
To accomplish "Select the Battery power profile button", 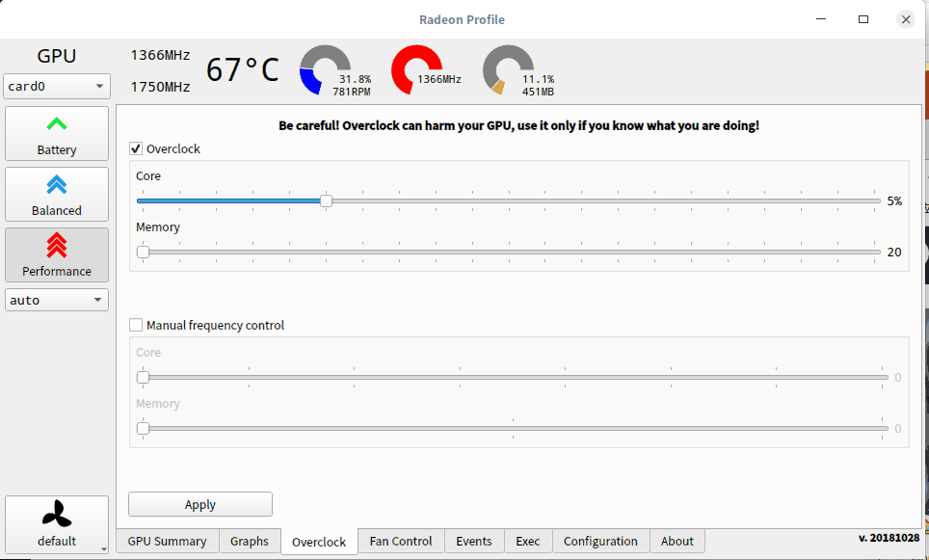I will pos(57,133).
